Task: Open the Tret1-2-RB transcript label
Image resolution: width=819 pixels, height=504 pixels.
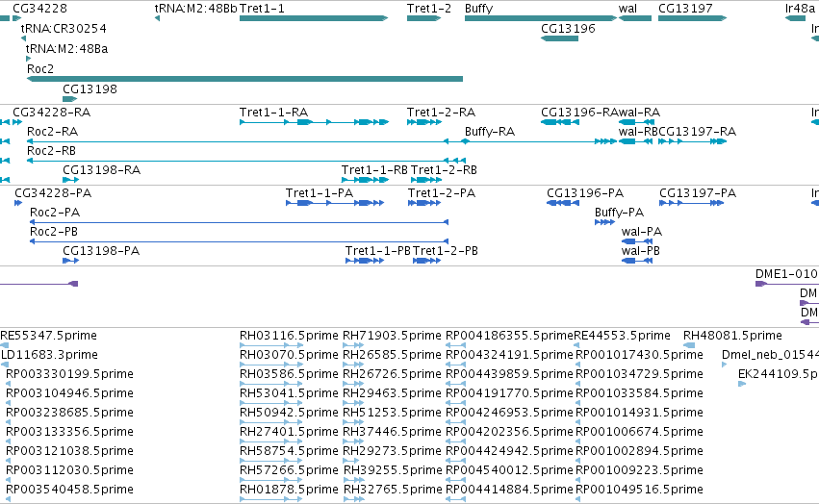Action: coord(444,170)
